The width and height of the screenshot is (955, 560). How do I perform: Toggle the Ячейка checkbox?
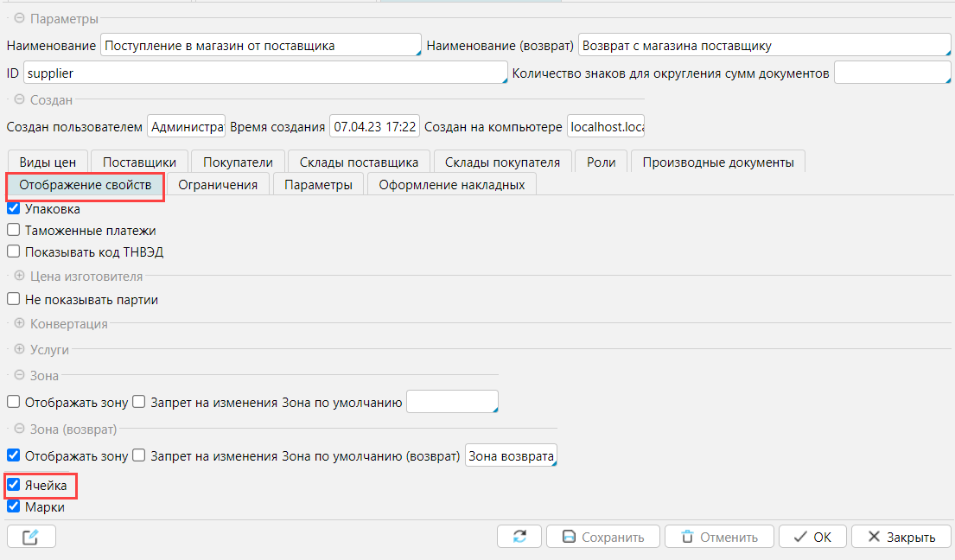14,486
